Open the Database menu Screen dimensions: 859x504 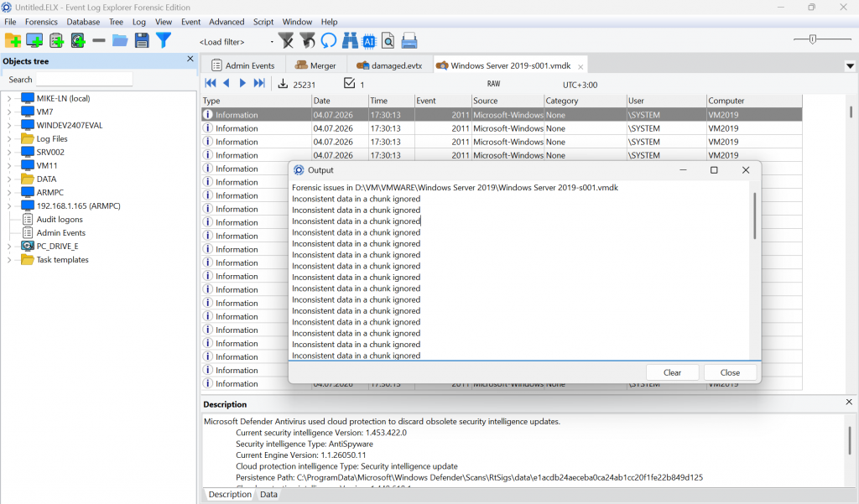click(x=83, y=22)
